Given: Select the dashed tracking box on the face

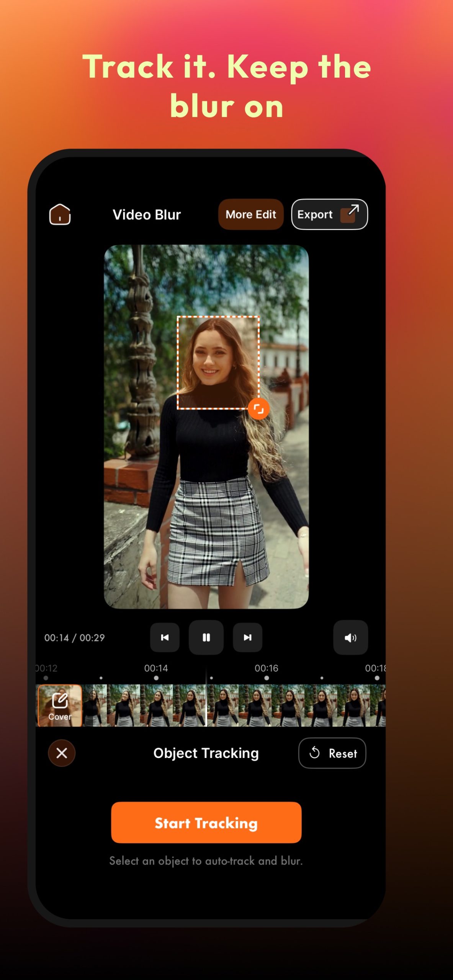Looking at the screenshot, I should tap(218, 363).
